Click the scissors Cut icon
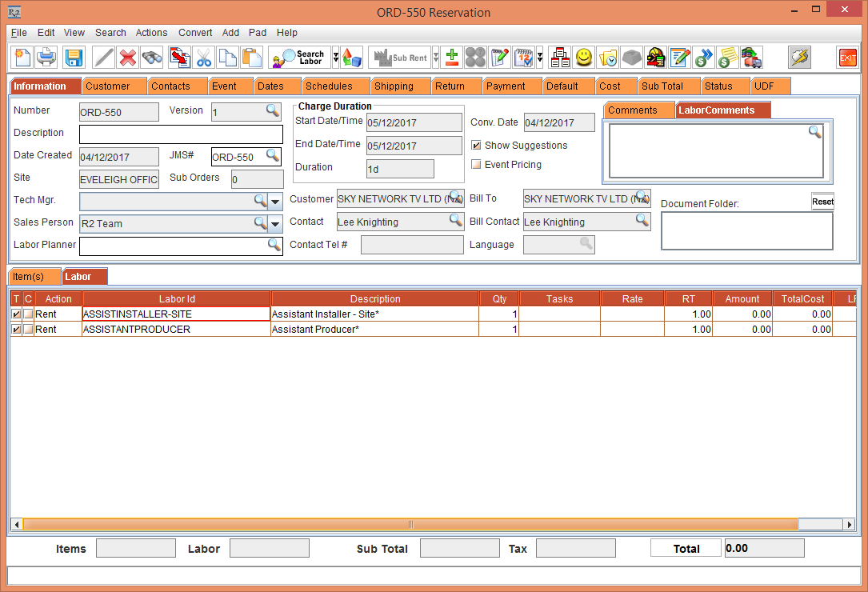Screen dimensions: 868x592 (204, 57)
